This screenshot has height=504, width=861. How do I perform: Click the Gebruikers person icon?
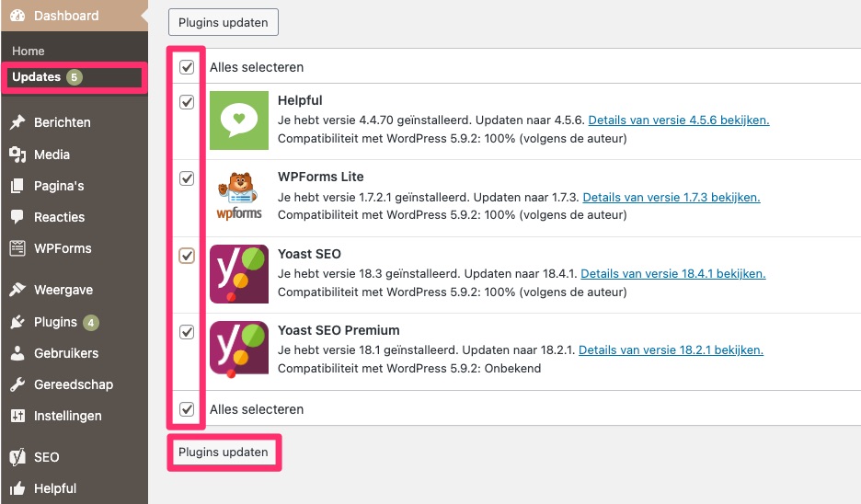tap(17, 353)
